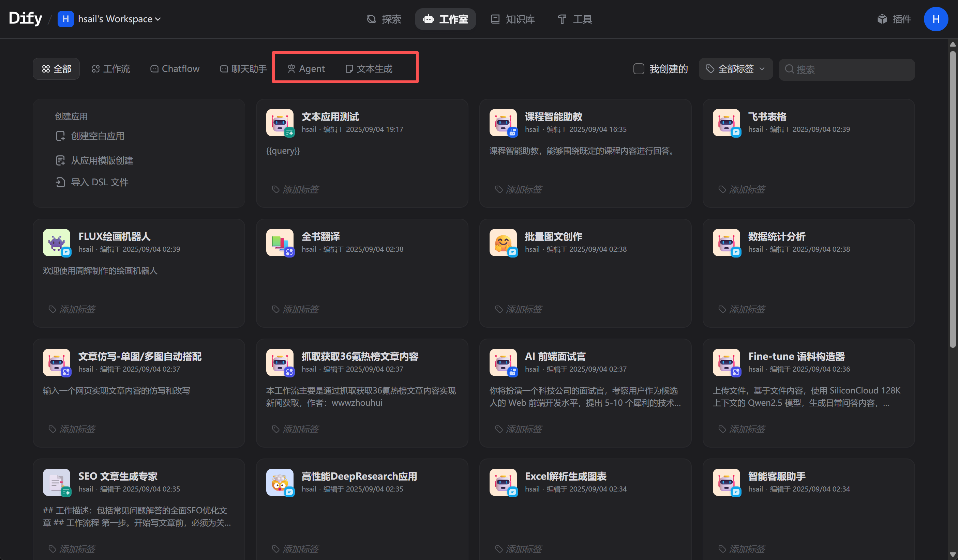
Task: Open the 文本应用测试 app icon
Action: point(280,123)
